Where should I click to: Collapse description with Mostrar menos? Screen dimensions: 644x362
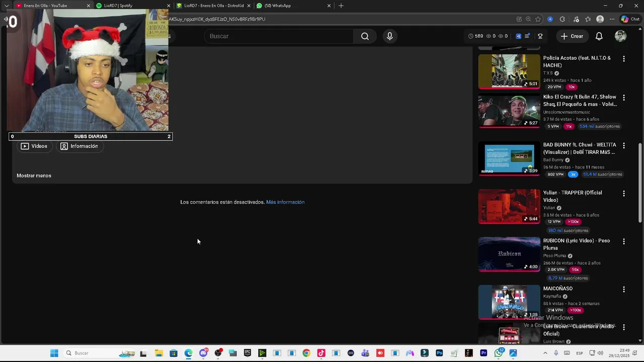point(34,175)
